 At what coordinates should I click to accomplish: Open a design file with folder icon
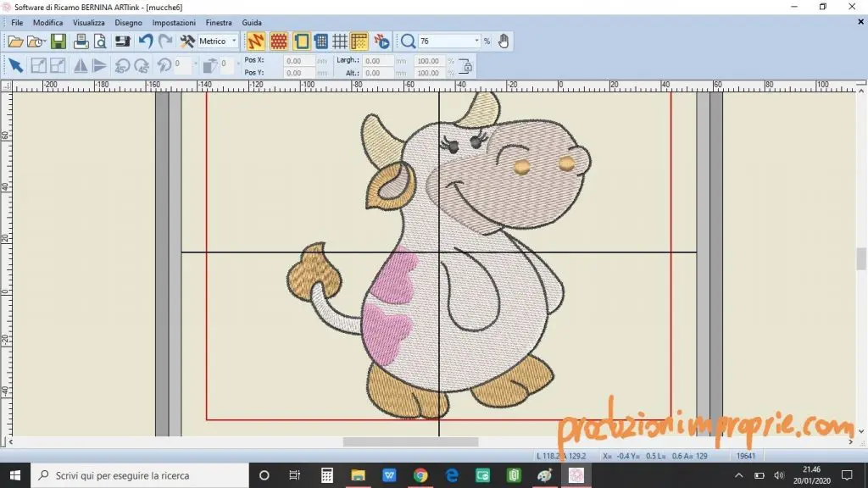pos(15,42)
